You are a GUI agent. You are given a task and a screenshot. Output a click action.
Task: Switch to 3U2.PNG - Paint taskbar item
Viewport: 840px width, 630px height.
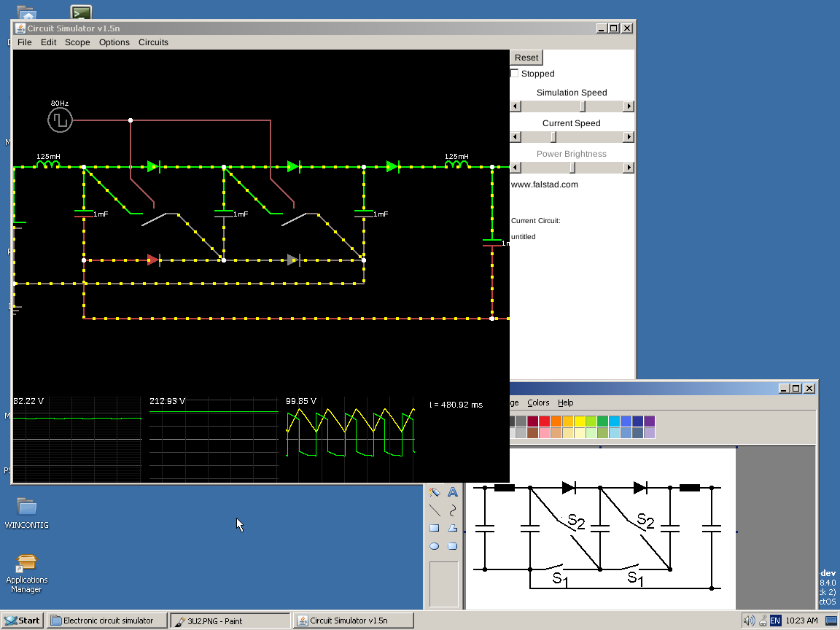(x=230, y=621)
